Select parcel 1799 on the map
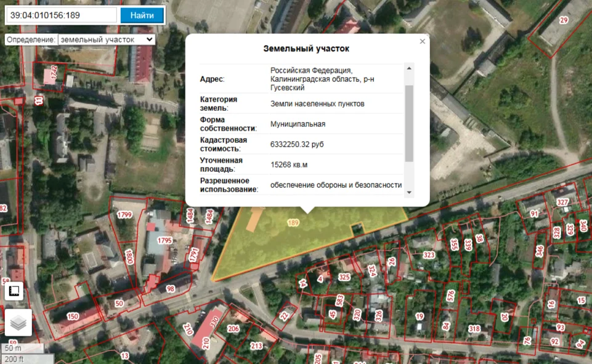Image resolution: width=592 pixels, height=364 pixels. [x=124, y=215]
